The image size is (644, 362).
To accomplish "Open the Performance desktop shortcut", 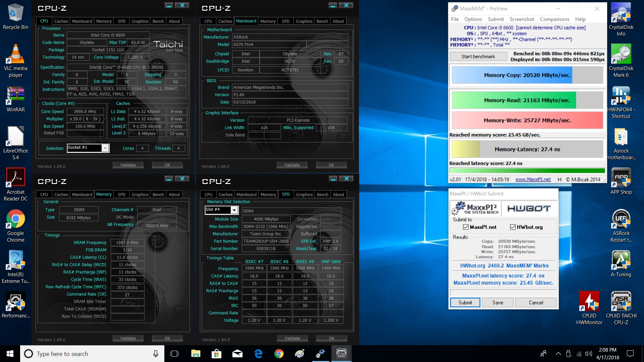I will coord(15,305).
